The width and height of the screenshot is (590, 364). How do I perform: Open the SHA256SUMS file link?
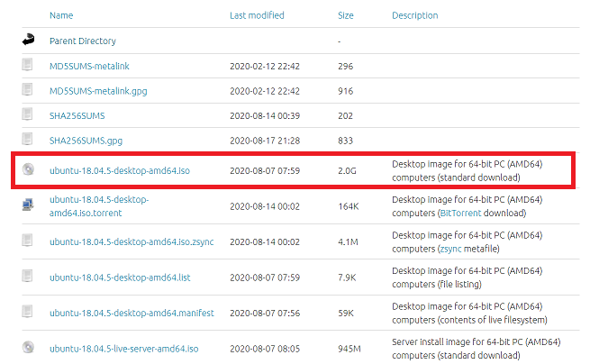tap(77, 116)
